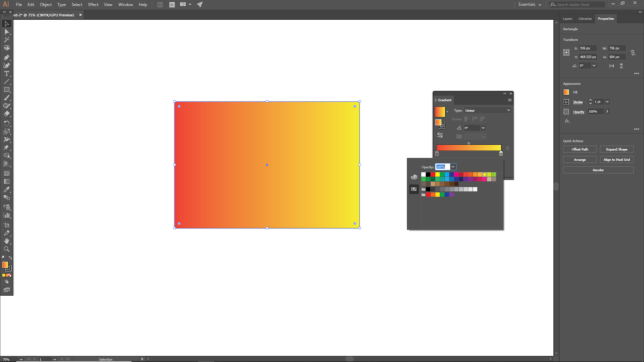
Task: Delete the gradient stop with trash icon
Action: pyautogui.click(x=508, y=148)
